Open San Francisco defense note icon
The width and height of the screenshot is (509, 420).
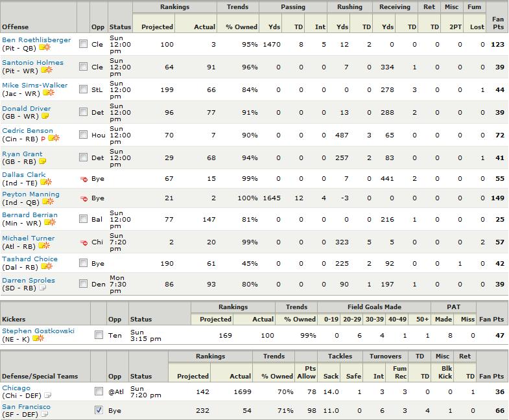click(x=45, y=414)
